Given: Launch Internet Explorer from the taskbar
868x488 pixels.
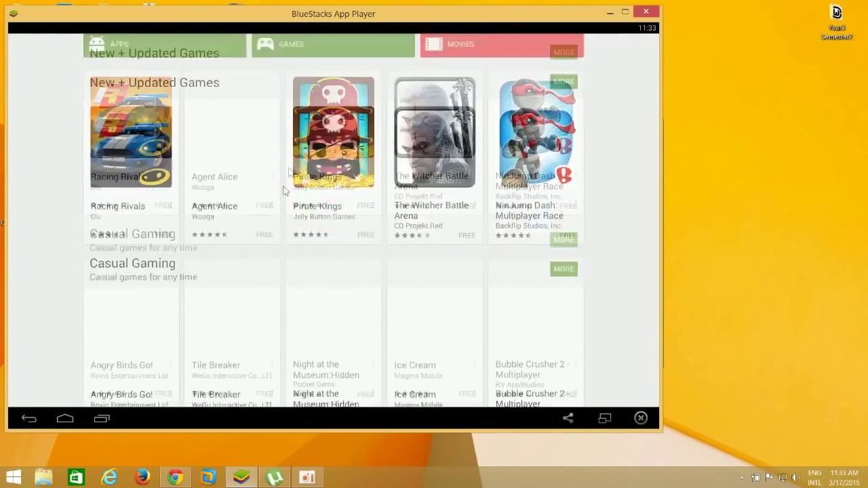Looking at the screenshot, I should [x=109, y=477].
